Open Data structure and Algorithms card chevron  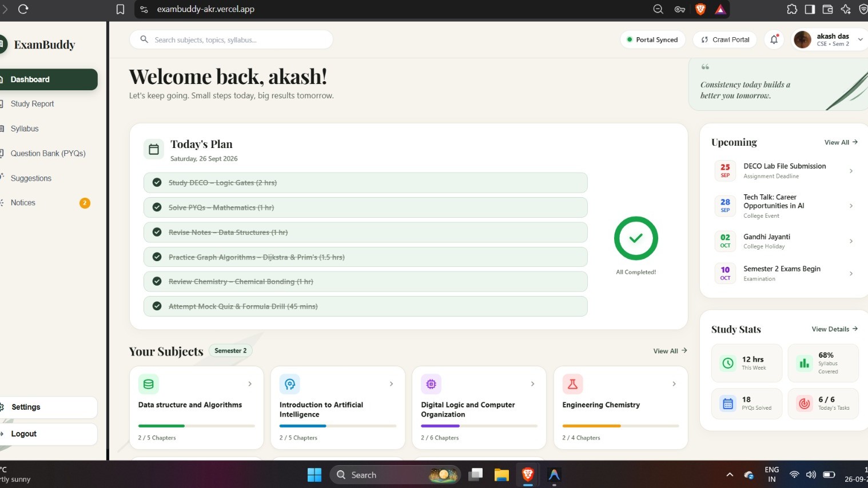click(x=250, y=384)
